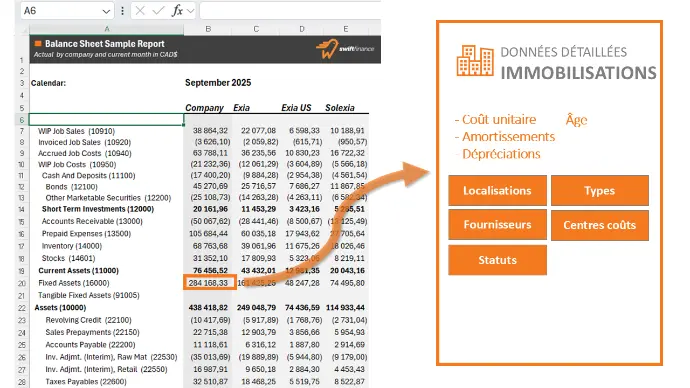
Task: Expand the dropdown next to fx
Action: [x=191, y=11]
